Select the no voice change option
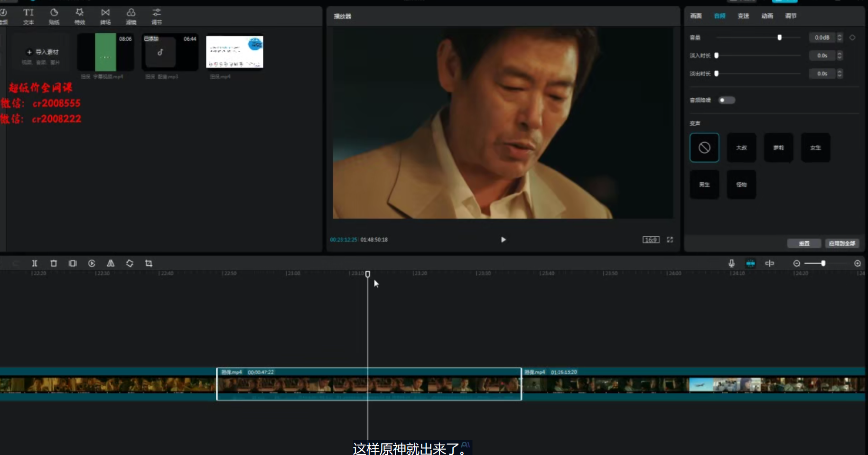The width and height of the screenshot is (868, 455). 704,148
